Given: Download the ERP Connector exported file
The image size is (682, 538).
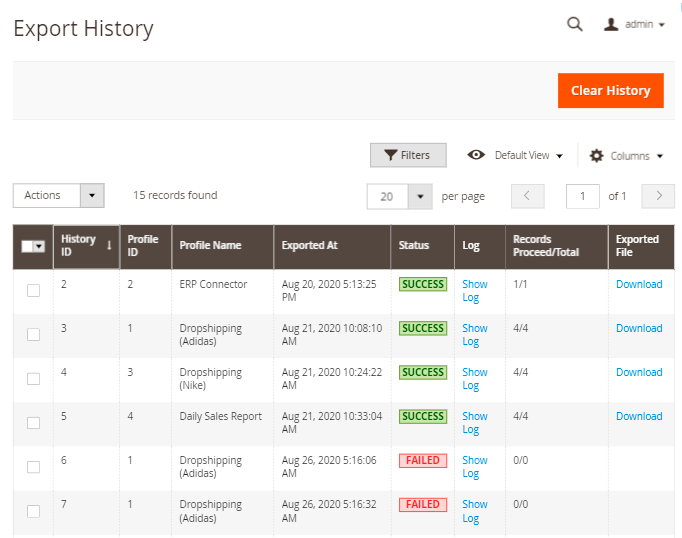Looking at the screenshot, I should 638,284.
